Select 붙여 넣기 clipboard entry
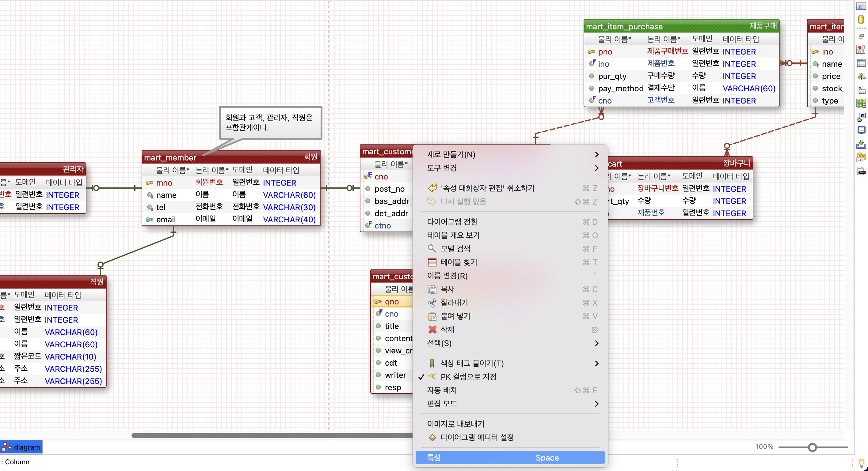The height and width of the screenshot is (471, 868). (x=510, y=316)
